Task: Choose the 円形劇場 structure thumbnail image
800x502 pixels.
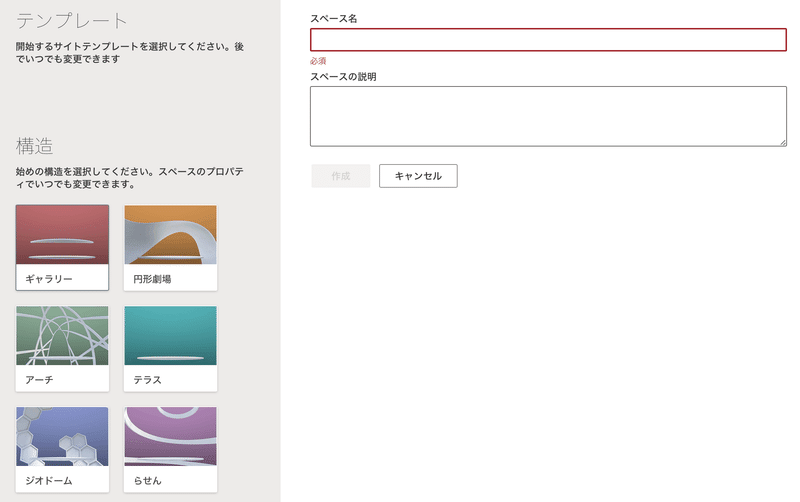Action: point(170,235)
